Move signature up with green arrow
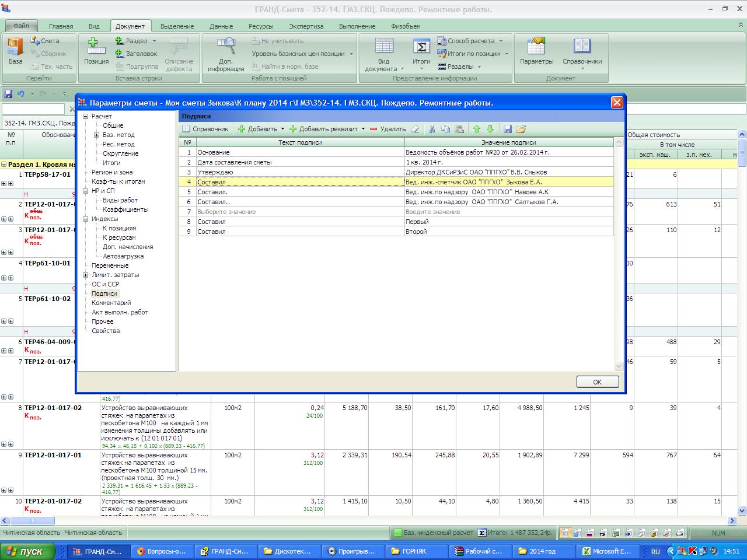This screenshot has height=560, width=747. pyautogui.click(x=477, y=129)
